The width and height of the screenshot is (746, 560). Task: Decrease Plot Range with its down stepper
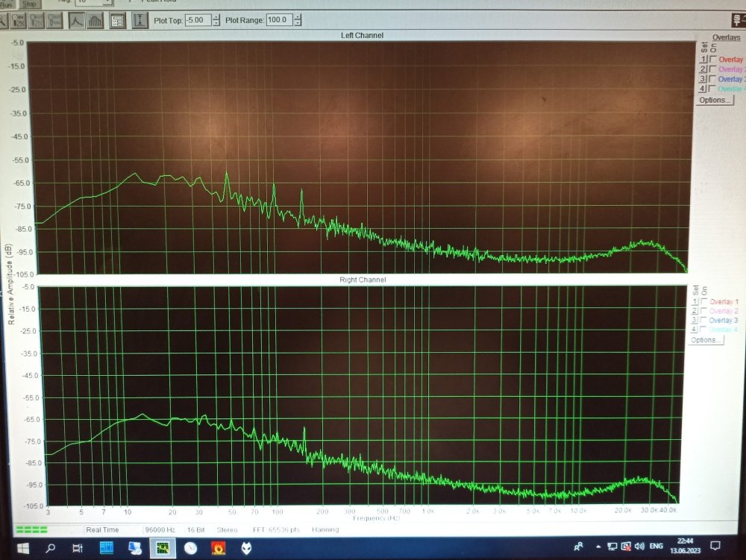tap(296, 23)
